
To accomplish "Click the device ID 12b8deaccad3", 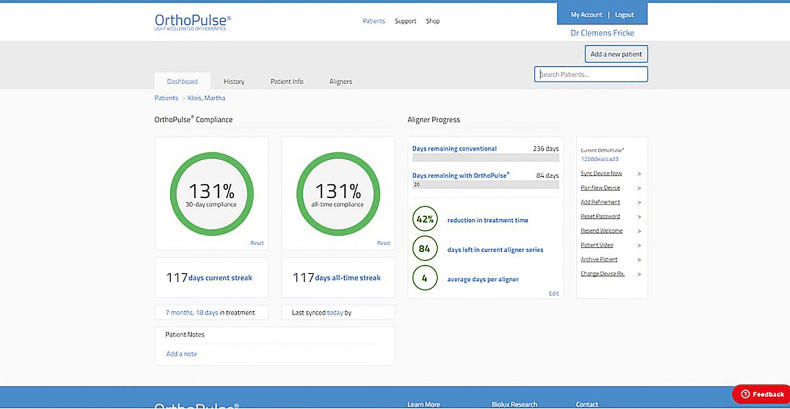I will point(599,159).
